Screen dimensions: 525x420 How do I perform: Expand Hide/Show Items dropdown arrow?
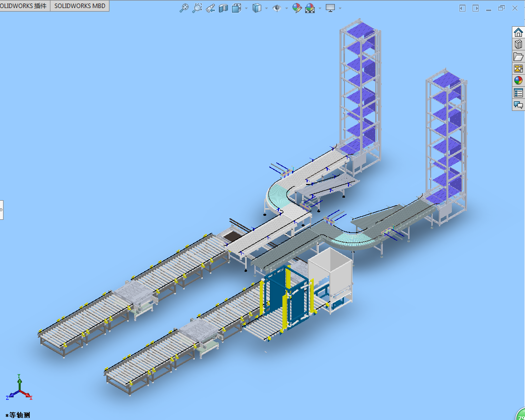tap(286, 8)
